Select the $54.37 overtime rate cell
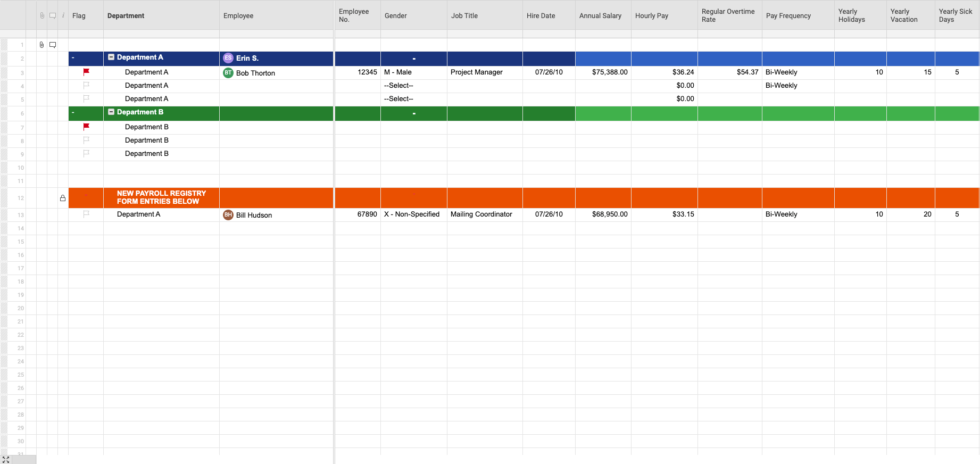Screen dimensions: 980x464 (730, 72)
